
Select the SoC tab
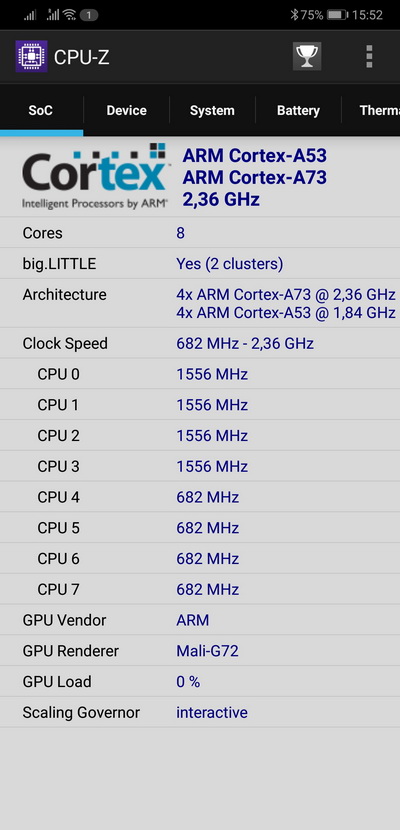point(41,111)
